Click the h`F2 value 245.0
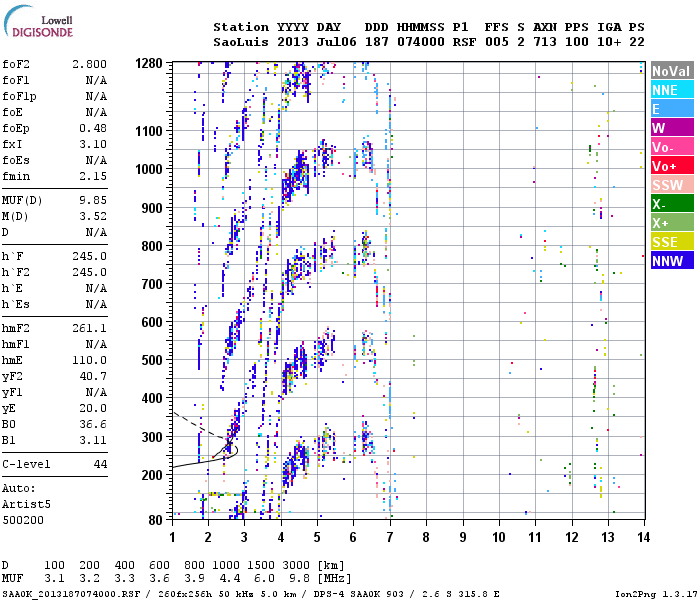Viewport: 700px width, 600px height. (x=90, y=272)
